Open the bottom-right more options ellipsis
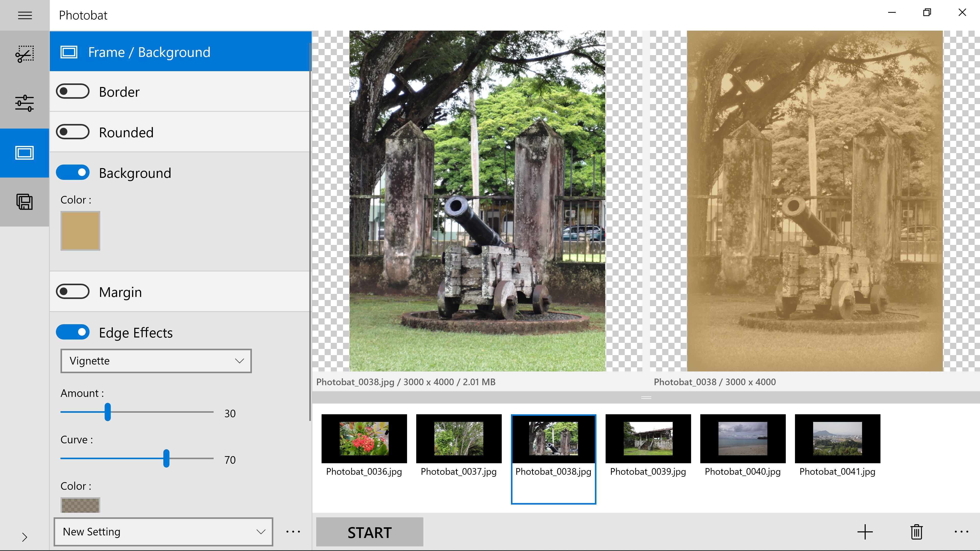The height and width of the screenshot is (551, 980). tap(961, 532)
